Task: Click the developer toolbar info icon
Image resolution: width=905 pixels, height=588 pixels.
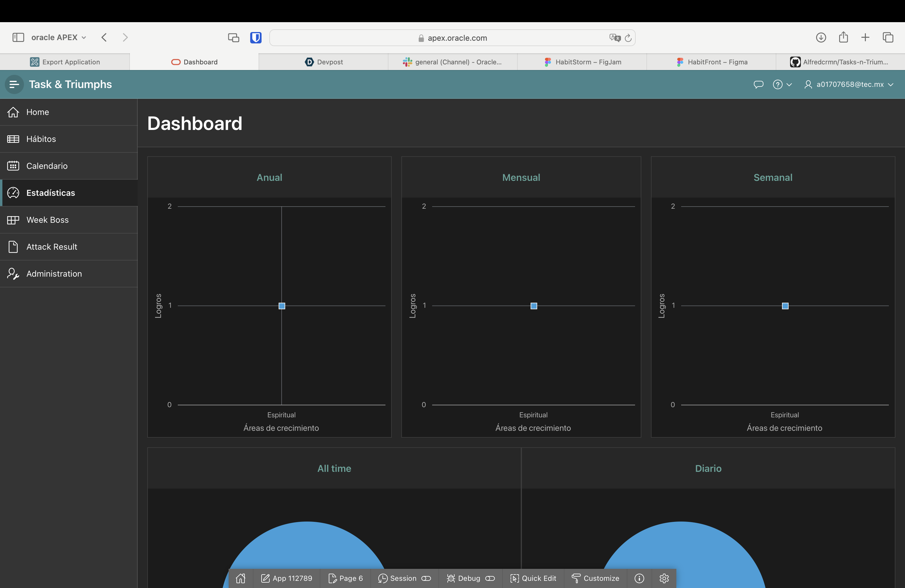Action: coord(639,578)
